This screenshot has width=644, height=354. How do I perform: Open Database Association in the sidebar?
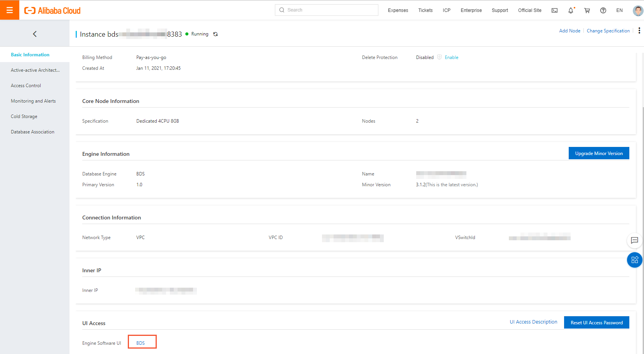tap(35, 132)
